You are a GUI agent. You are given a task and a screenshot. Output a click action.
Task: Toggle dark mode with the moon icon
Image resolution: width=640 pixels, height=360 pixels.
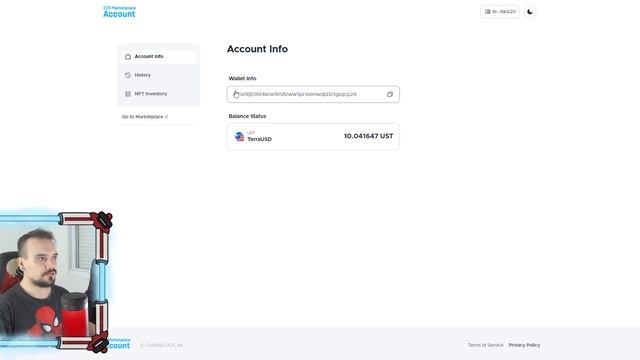[x=530, y=12]
